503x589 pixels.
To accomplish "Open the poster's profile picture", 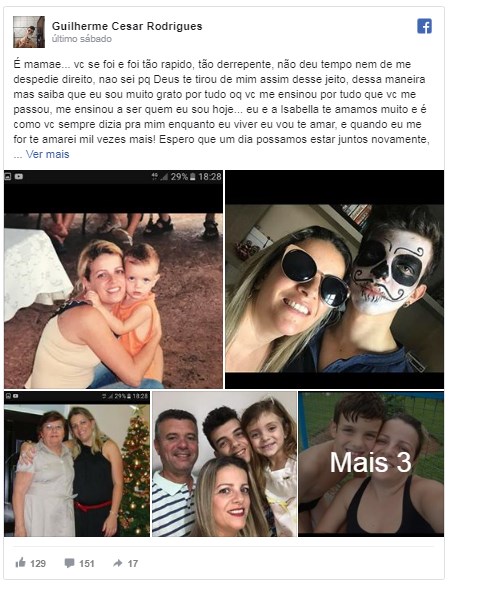I will point(29,32).
